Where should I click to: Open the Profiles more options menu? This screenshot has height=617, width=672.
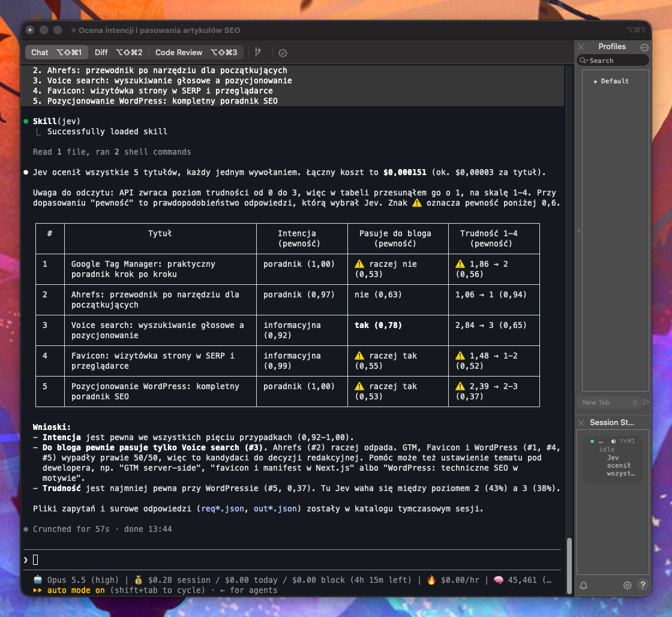[644, 47]
